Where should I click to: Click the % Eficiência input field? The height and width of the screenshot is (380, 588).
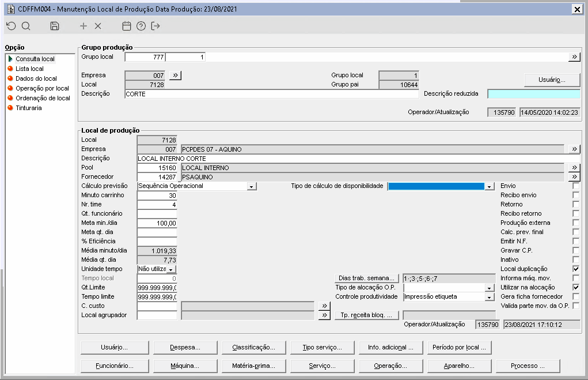[157, 242]
